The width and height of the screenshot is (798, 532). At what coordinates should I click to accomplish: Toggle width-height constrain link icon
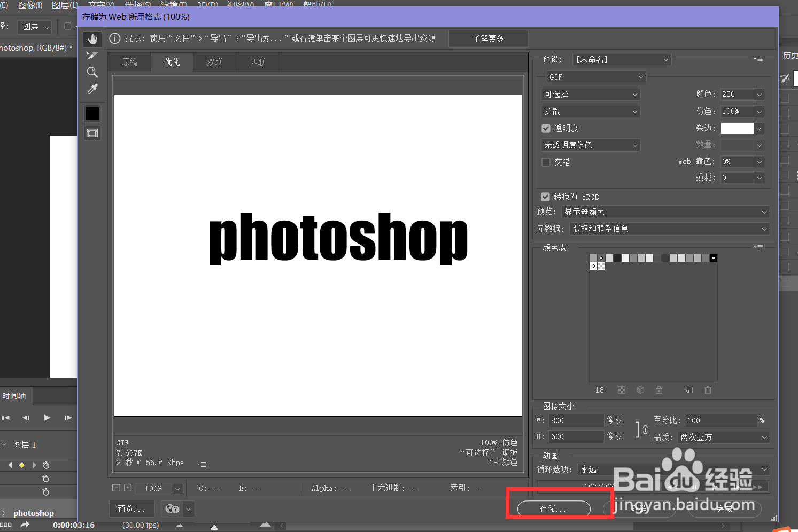[x=645, y=429]
